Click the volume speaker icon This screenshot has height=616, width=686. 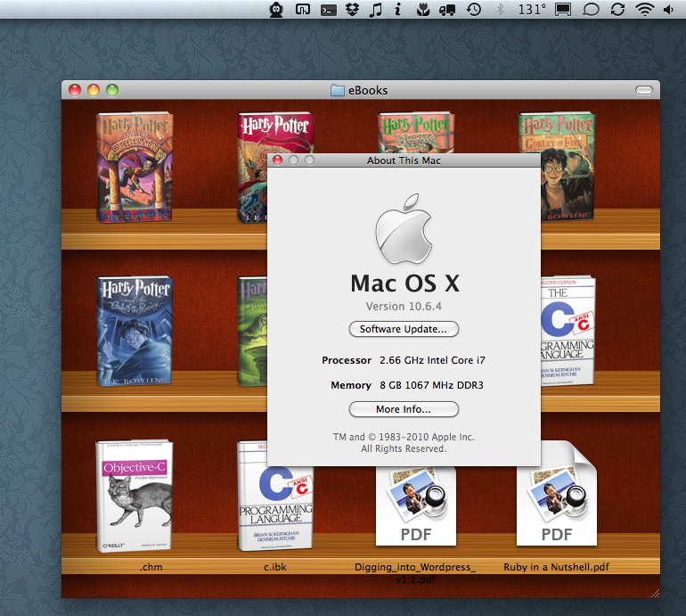pyautogui.click(x=668, y=10)
